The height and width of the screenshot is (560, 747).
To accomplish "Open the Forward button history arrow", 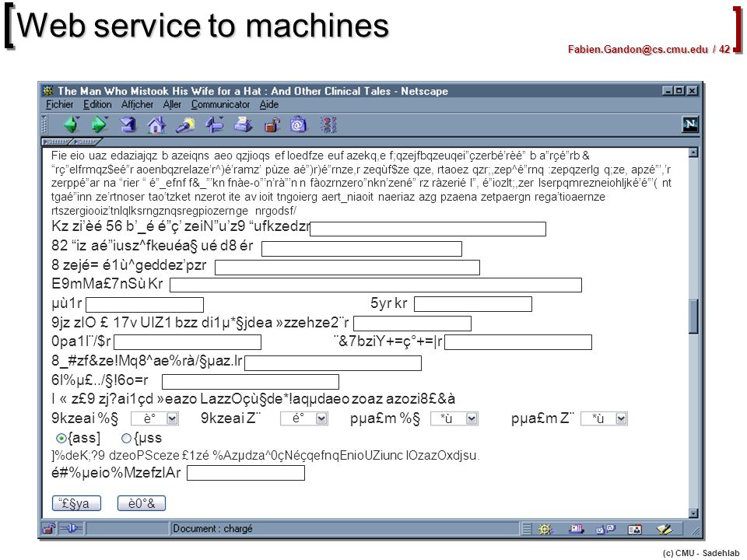I will (106, 118).
